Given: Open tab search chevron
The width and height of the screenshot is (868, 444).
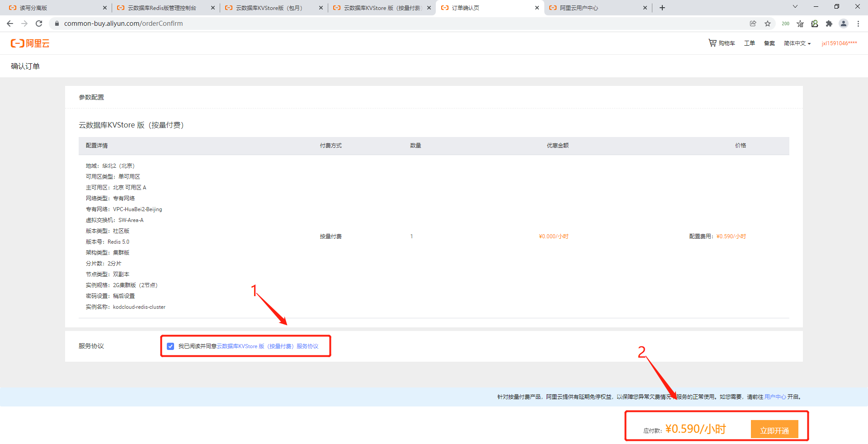Looking at the screenshot, I should click(795, 6).
